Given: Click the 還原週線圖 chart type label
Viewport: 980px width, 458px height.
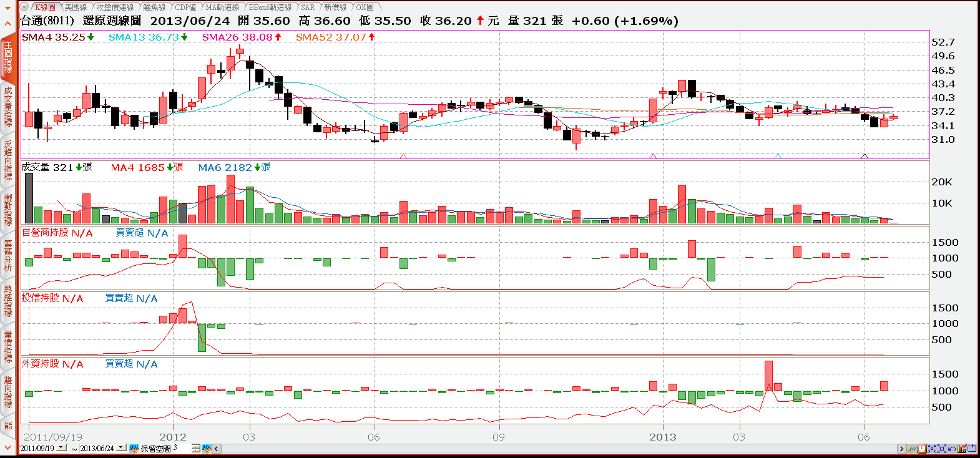Looking at the screenshot, I should point(112,21).
